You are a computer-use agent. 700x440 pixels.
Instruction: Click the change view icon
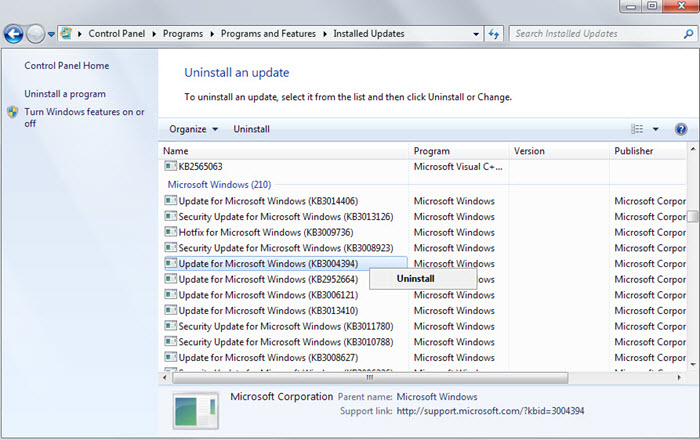(x=637, y=129)
